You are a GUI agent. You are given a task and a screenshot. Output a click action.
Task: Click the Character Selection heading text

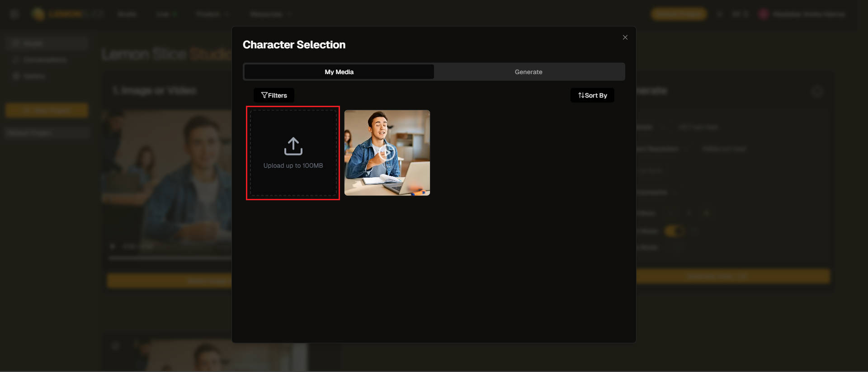click(x=294, y=45)
